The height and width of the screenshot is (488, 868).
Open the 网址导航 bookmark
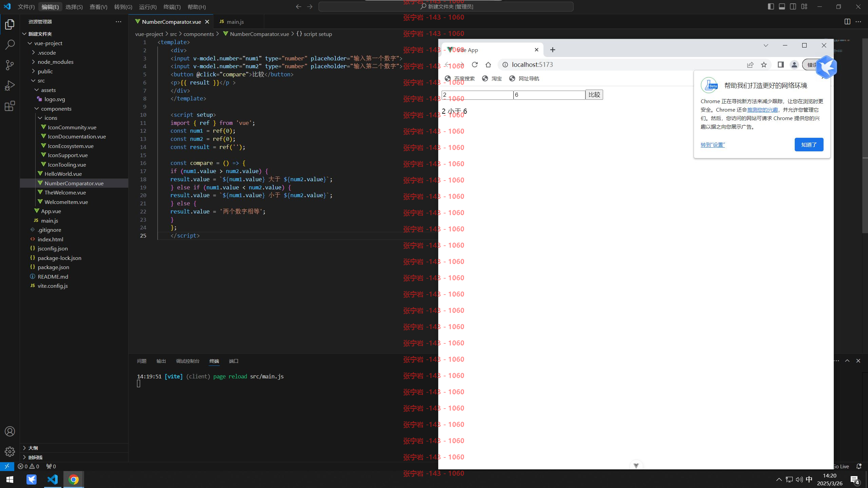click(524, 79)
